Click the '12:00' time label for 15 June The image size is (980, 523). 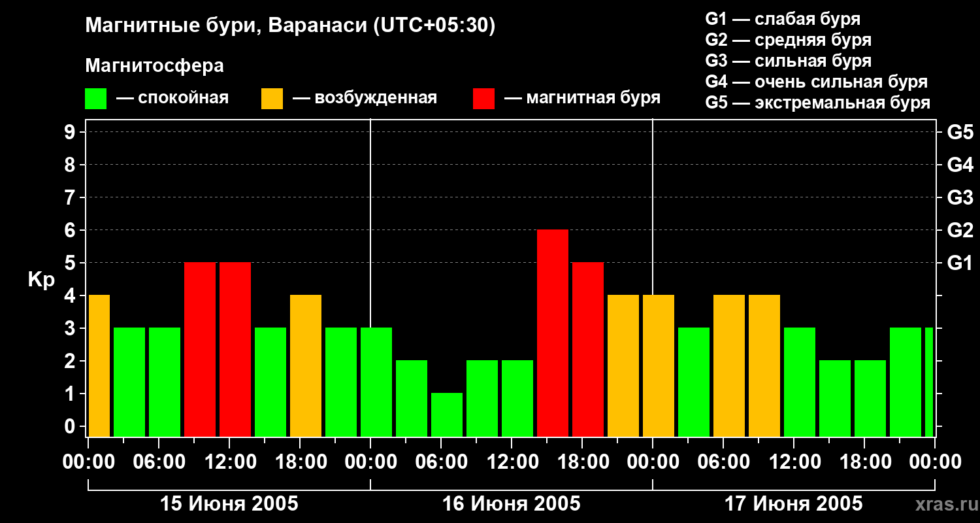tap(231, 462)
